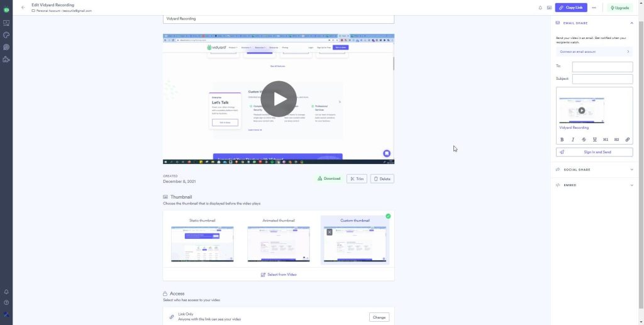Open the integrations puzzle icon in sidebar
Viewport: 644px width, 325px height.
[6, 60]
